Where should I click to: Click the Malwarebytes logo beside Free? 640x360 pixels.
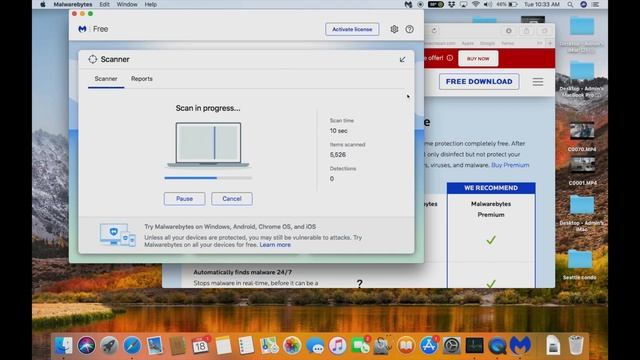click(x=82, y=29)
